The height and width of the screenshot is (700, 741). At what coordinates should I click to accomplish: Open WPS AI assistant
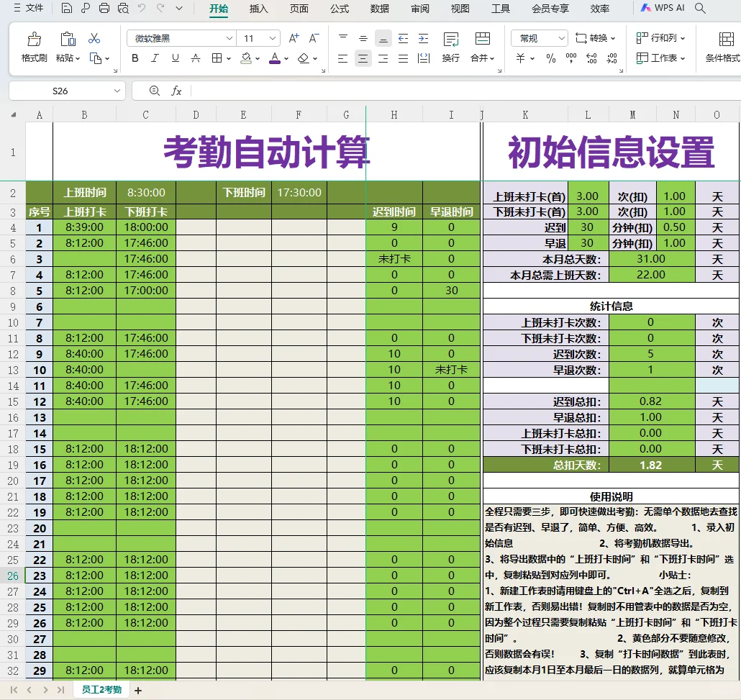pyautogui.click(x=662, y=8)
